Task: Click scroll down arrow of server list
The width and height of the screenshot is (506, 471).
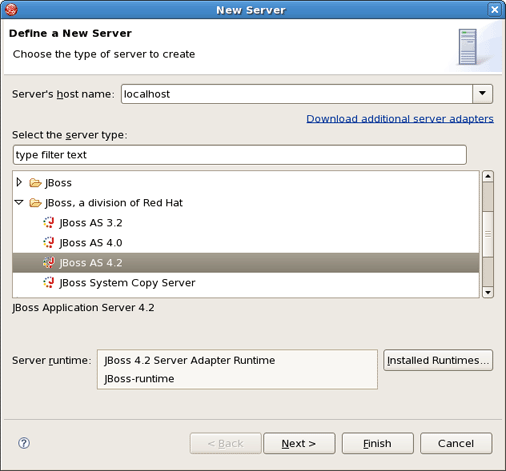Action: pos(488,292)
